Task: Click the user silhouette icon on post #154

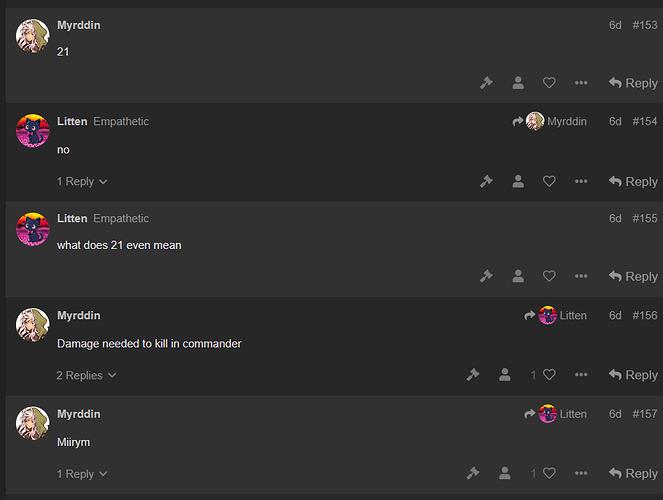Action: (518, 181)
